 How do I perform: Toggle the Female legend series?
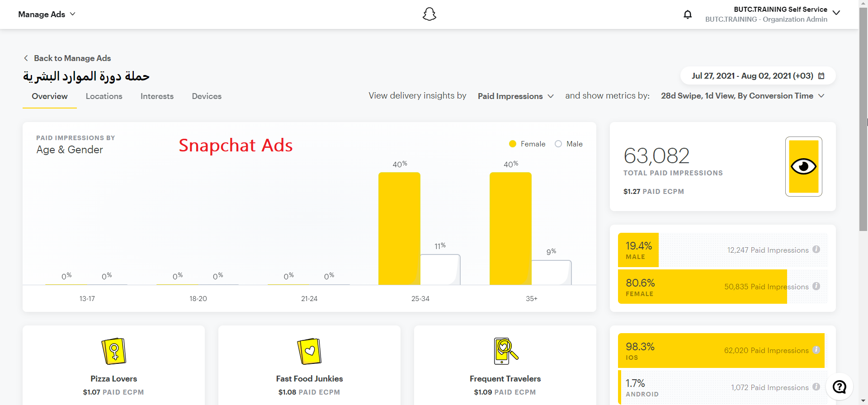tap(527, 144)
